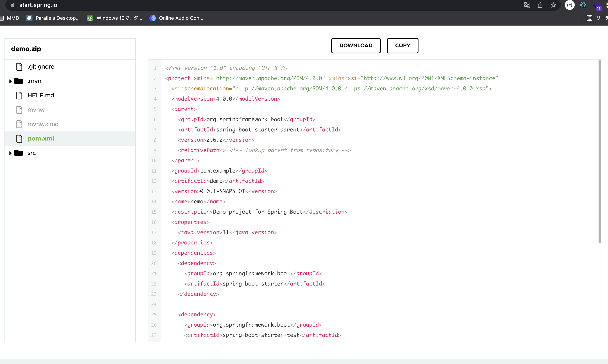
Task: Expand the src folder
Action: 10,153
